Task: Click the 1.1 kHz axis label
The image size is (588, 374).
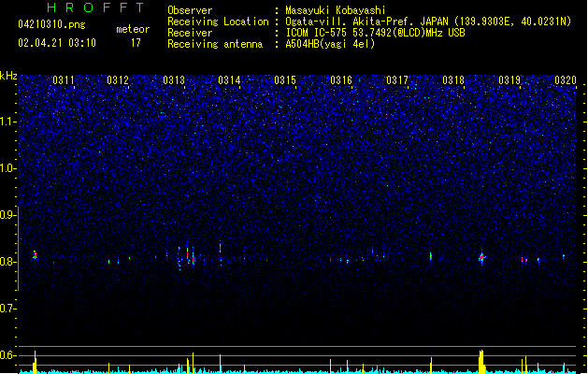Action: 7,122
